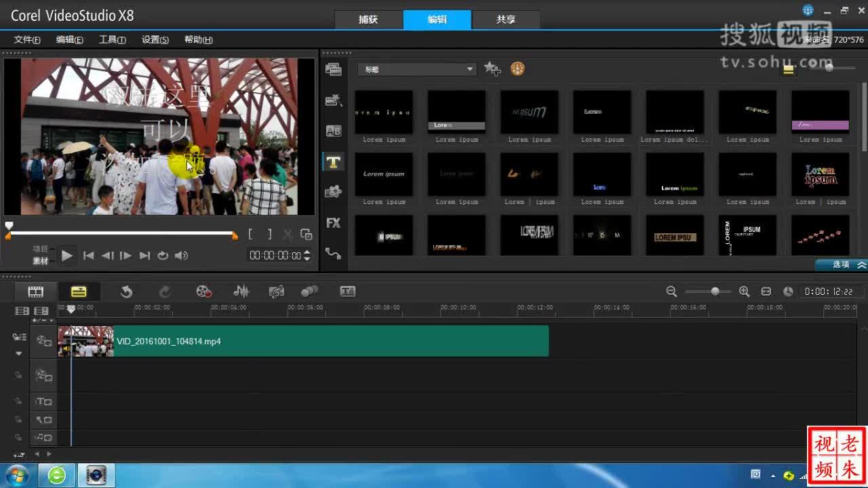Open the Media library panel icon

point(333,69)
